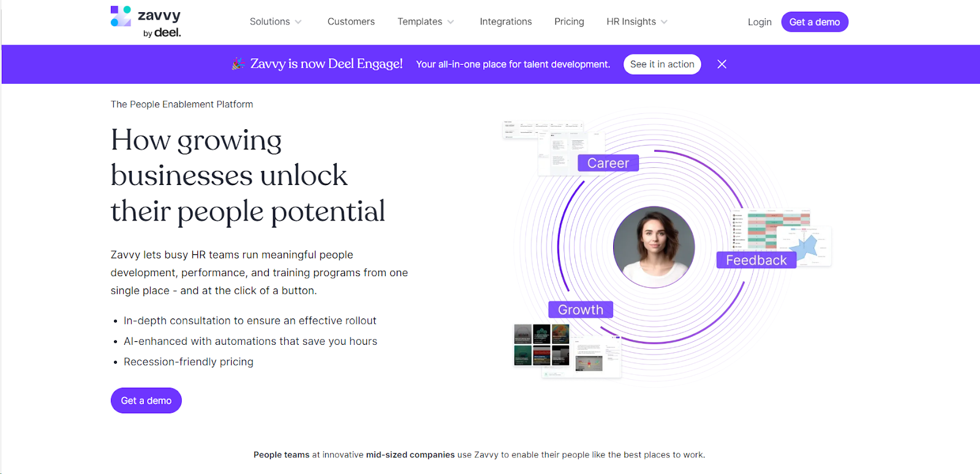Image resolution: width=980 pixels, height=474 pixels.
Task: Click the 'How growing businesses unlock' headline
Action: coord(247,176)
